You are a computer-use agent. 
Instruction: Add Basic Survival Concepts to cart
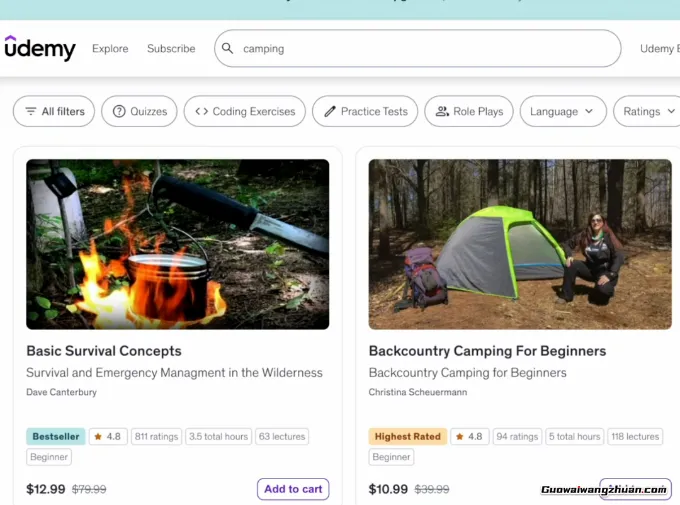coord(293,489)
